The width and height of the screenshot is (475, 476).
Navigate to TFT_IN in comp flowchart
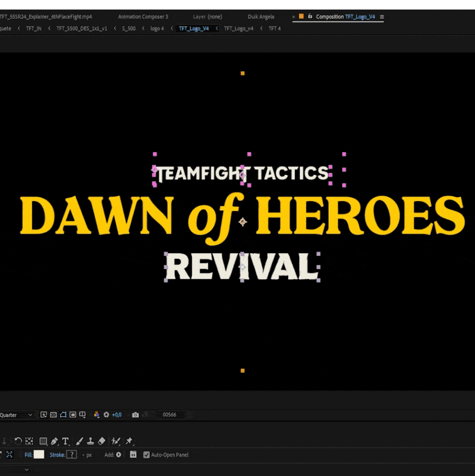(33, 29)
